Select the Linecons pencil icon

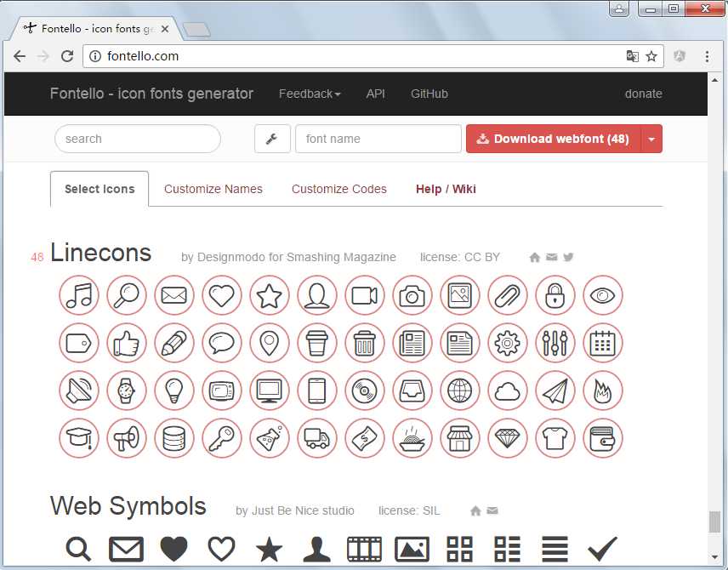174,344
